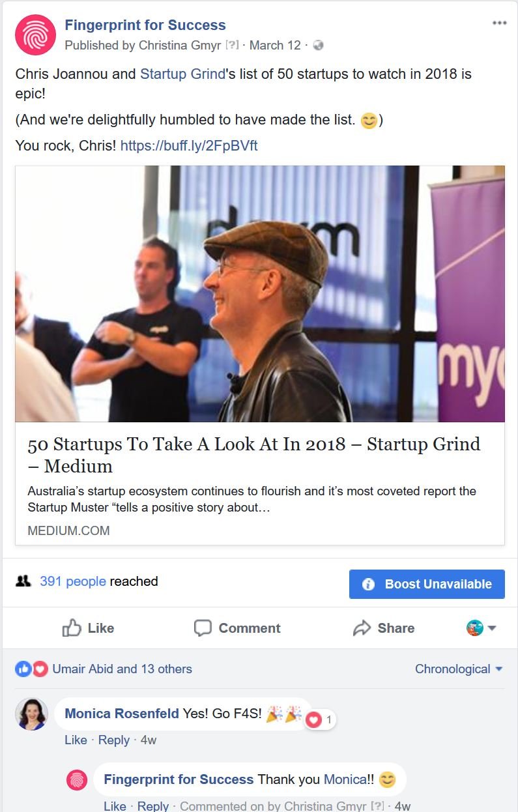Click the heart reaction on Monica's comment

click(315, 720)
